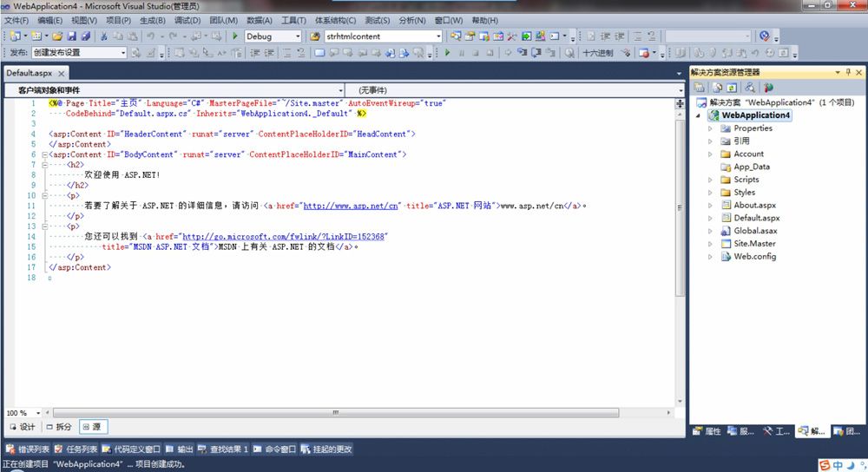Viewport: 868px width, 472px height.
Task: Click the Sogou input method tray icon
Action: pyautogui.click(x=825, y=465)
